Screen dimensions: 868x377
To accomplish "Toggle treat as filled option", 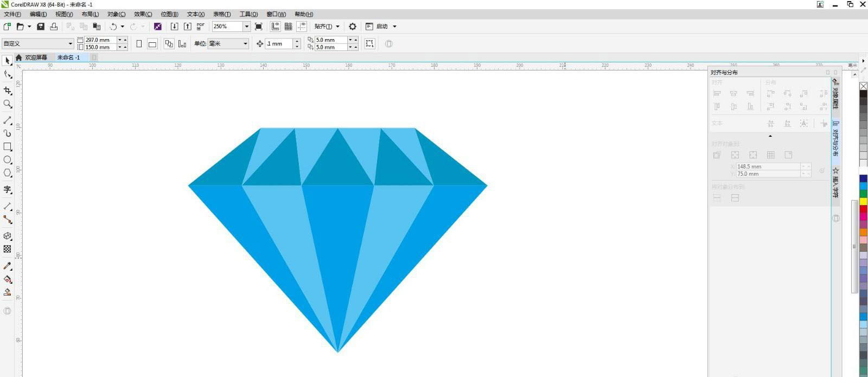I will [370, 43].
